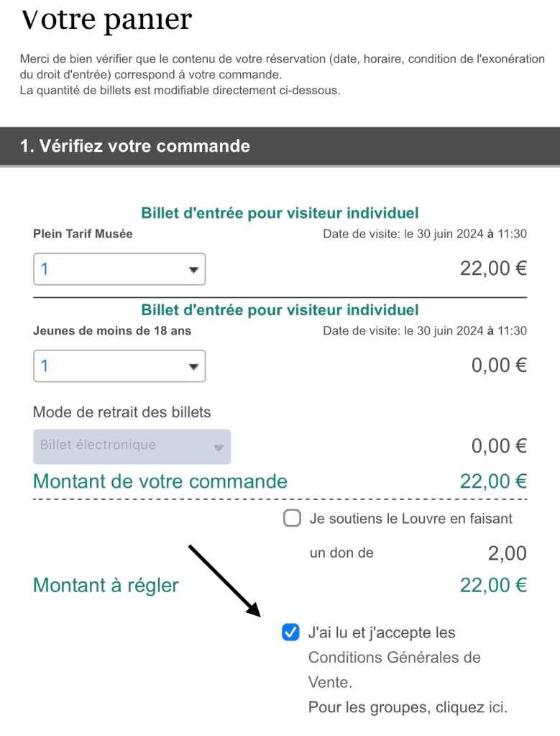Image resolution: width=560 pixels, height=736 pixels.
Task: Click the arrow in Plein Tarif Musée quantity selector
Action: tap(193, 271)
